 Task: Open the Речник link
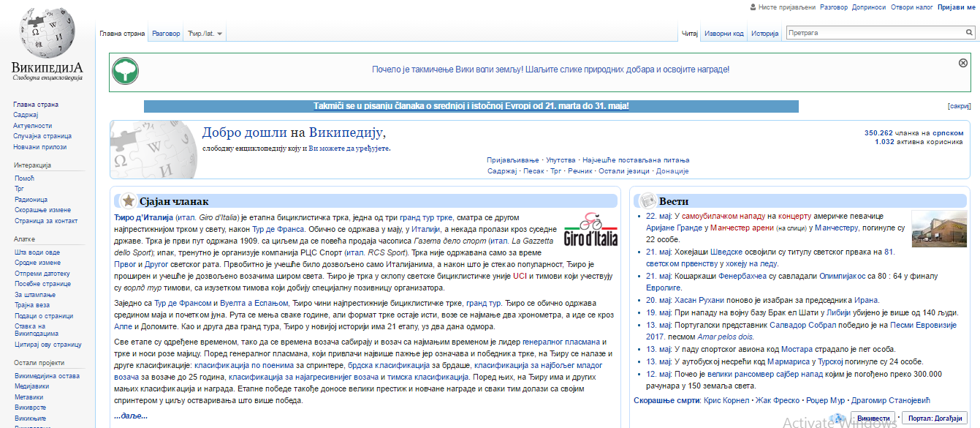tap(580, 171)
